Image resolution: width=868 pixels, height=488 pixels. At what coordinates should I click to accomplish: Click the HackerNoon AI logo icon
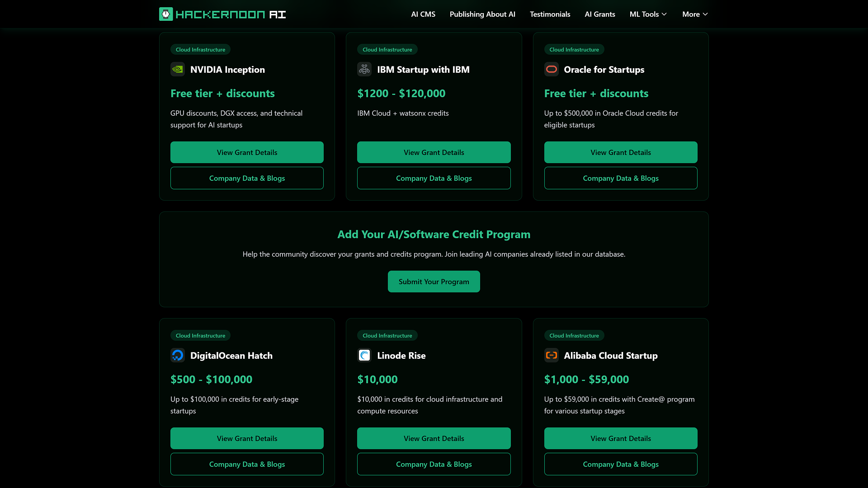pyautogui.click(x=166, y=14)
